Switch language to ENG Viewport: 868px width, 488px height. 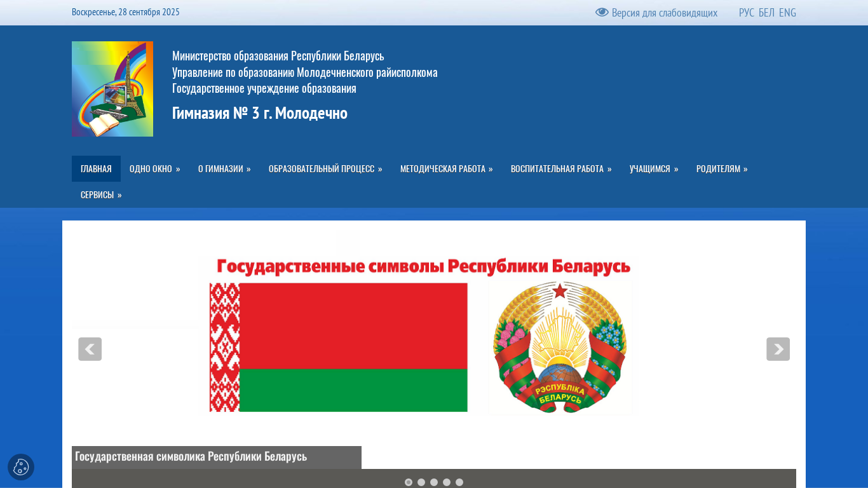pos(787,13)
